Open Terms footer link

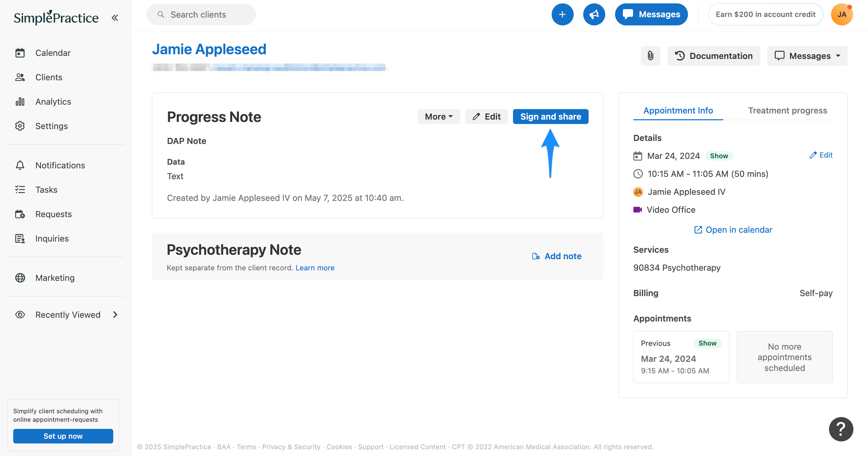coord(246,447)
